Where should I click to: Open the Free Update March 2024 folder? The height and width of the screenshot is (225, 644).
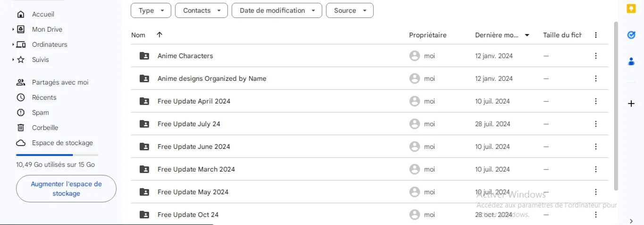[x=196, y=169]
